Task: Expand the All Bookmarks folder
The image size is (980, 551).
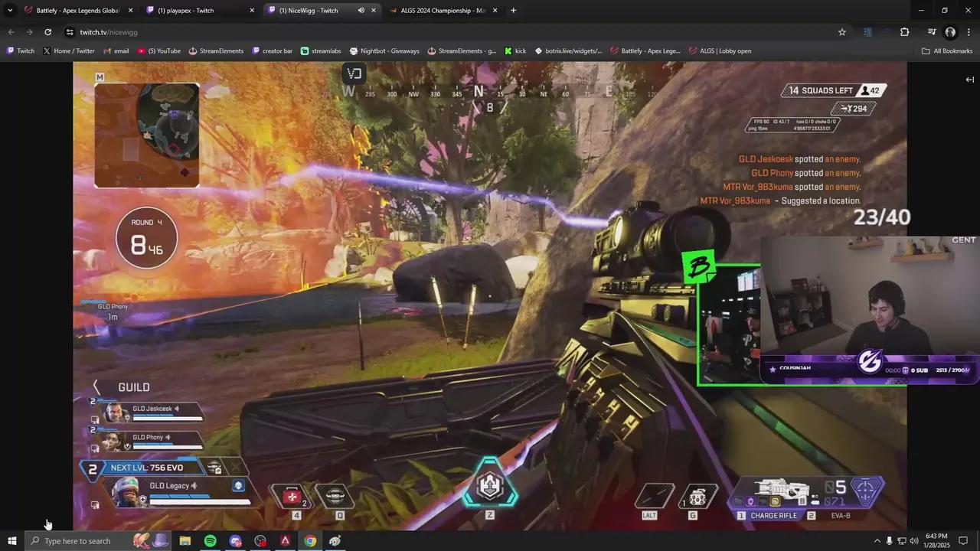Action: coord(947,51)
